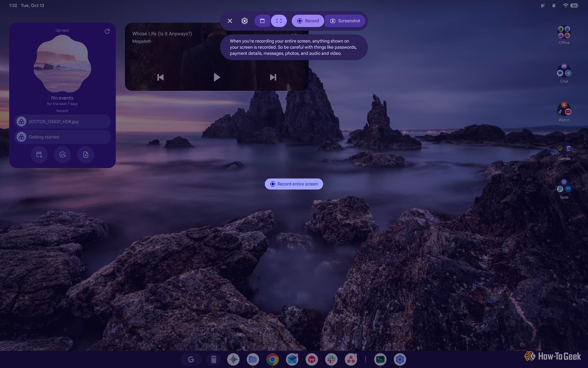588x368 pixels.
Task: Switch capture type to Record
Action: point(308,21)
